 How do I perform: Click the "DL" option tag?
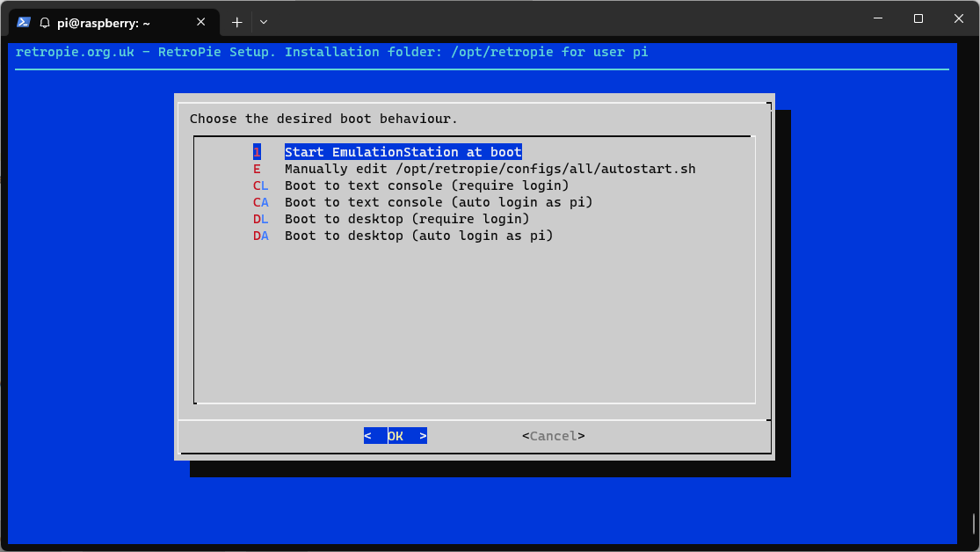(x=261, y=219)
